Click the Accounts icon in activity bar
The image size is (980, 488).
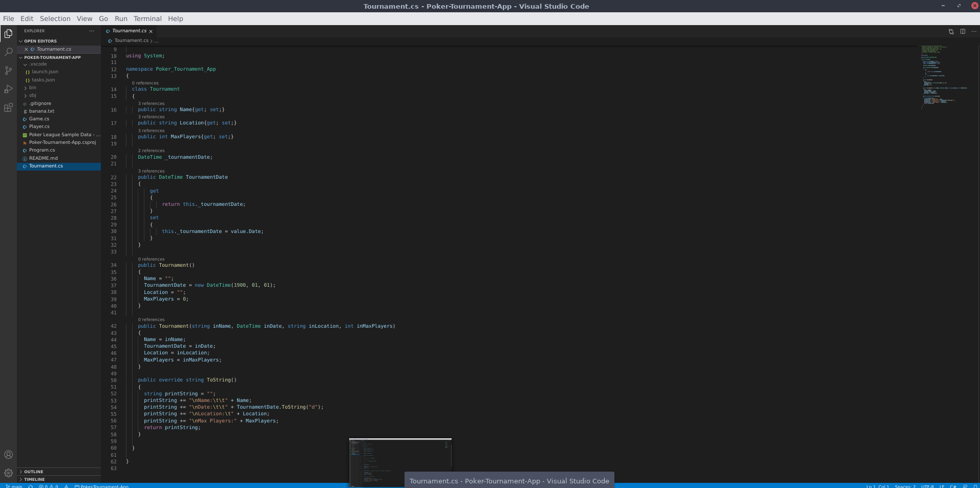point(8,455)
